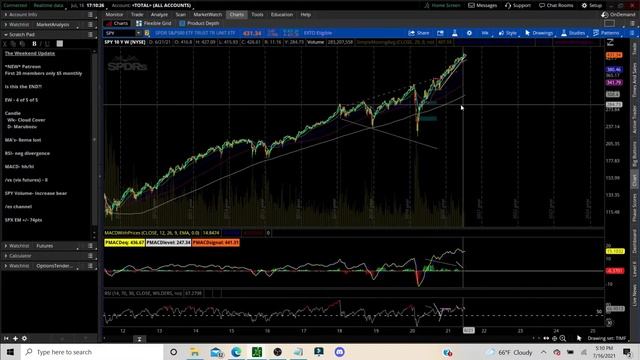Image resolution: width=640 pixels, height=360 pixels.
Task: Open the MarketWatch tab
Action: coord(207,14)
